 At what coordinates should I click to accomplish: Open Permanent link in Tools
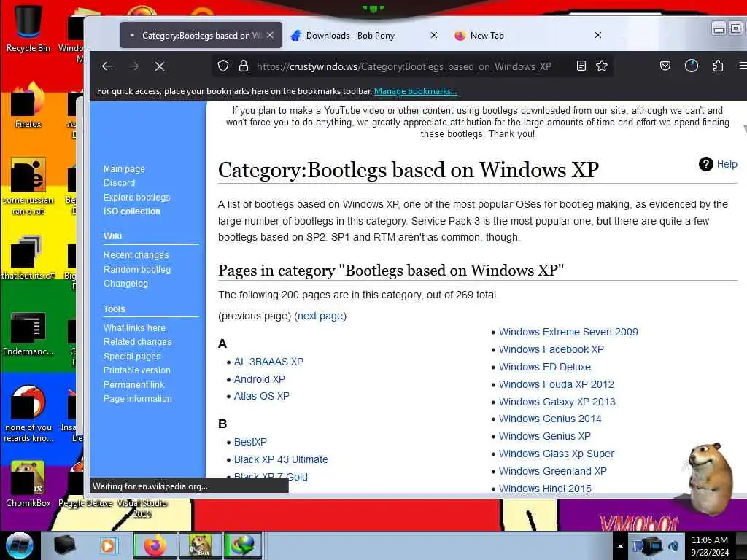pos(133,384)
